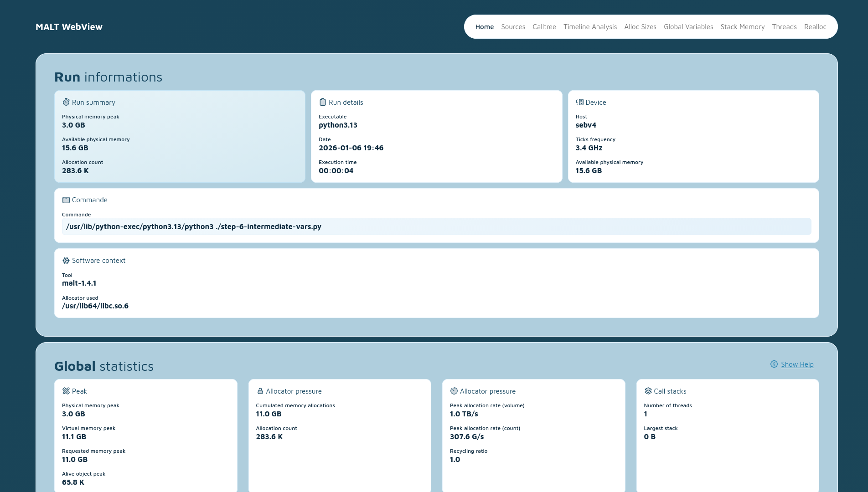
Task: Click the info icon next to Show Help
Action: pyautogui.click(x=774, y=364)
